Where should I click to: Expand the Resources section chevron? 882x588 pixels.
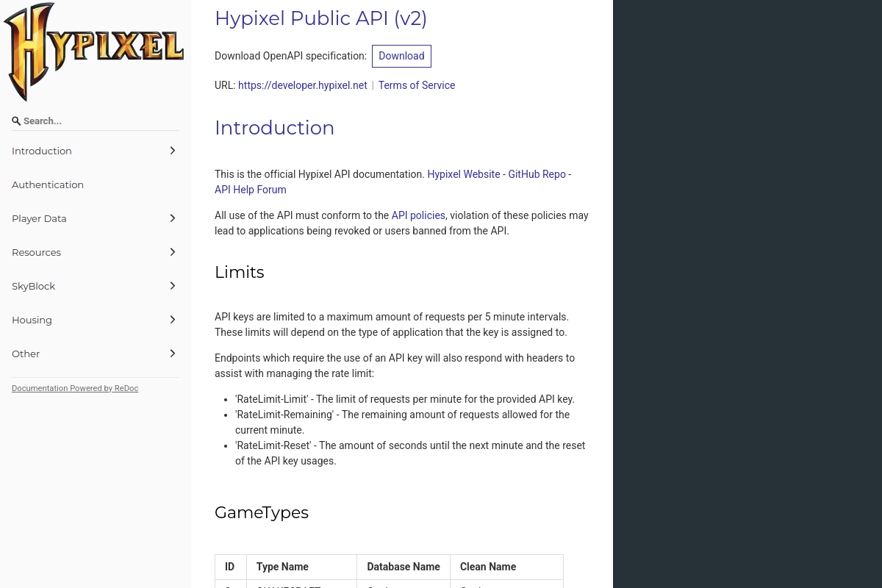click(173, 252)
